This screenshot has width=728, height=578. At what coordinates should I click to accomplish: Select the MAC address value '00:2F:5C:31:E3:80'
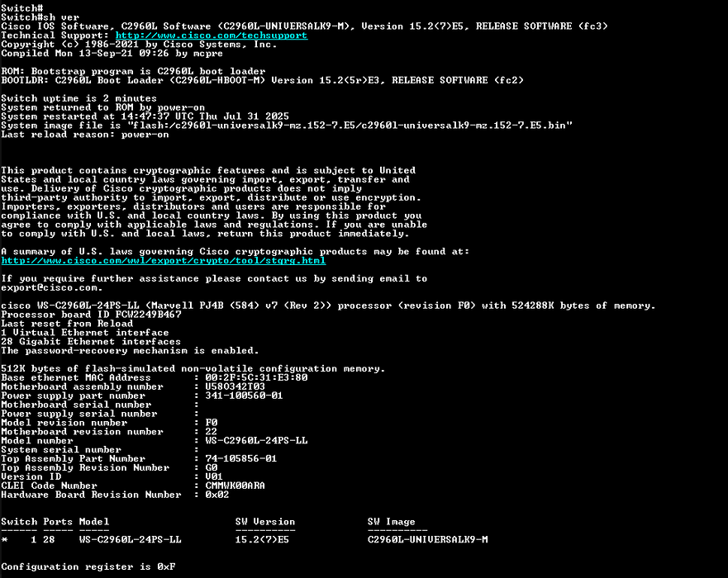pos(256,377)
